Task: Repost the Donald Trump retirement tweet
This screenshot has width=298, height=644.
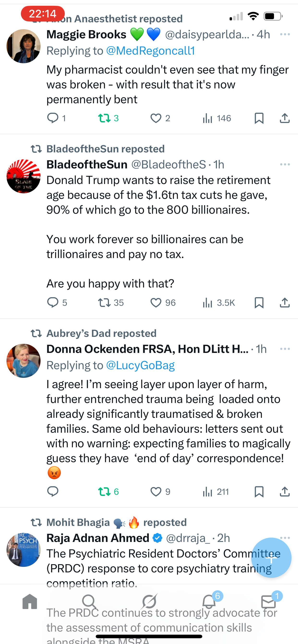Action: (104, 303)
